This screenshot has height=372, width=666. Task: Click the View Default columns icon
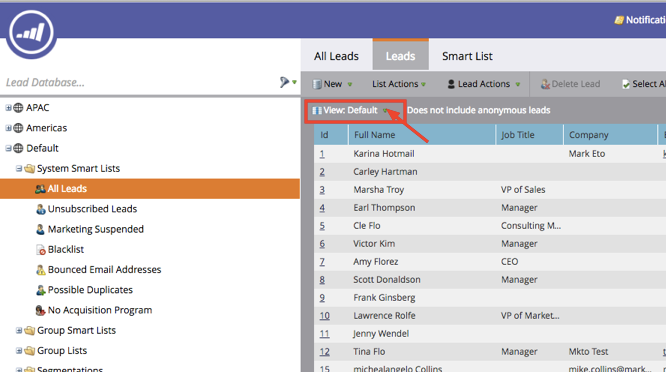(317, 110)
